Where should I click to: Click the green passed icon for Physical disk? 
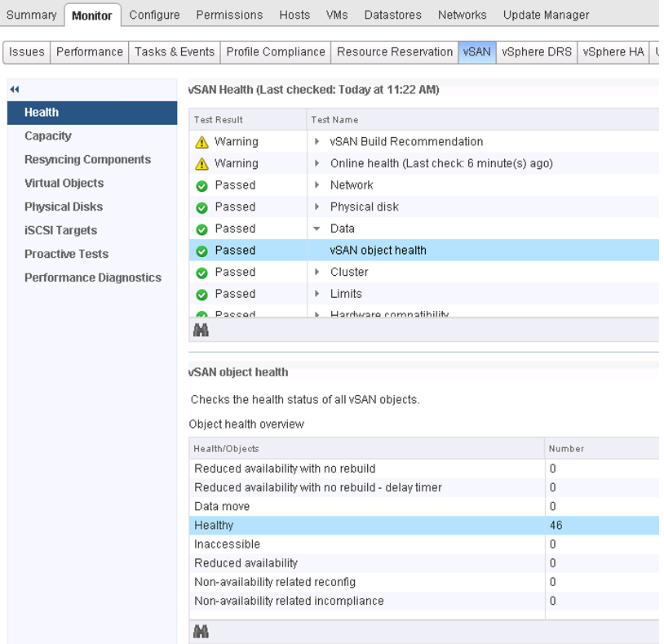202,207
